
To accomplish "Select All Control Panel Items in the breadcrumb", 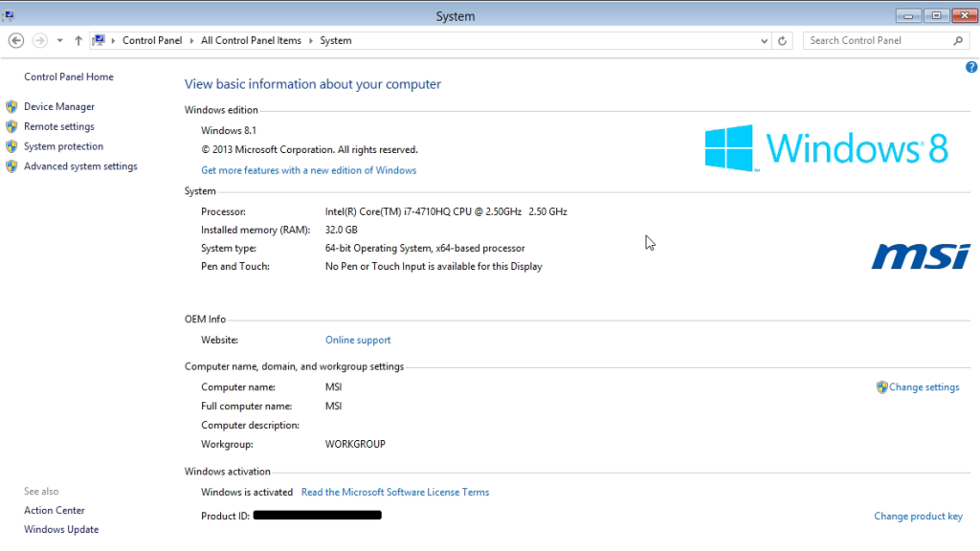I will (x=251, y=40).
